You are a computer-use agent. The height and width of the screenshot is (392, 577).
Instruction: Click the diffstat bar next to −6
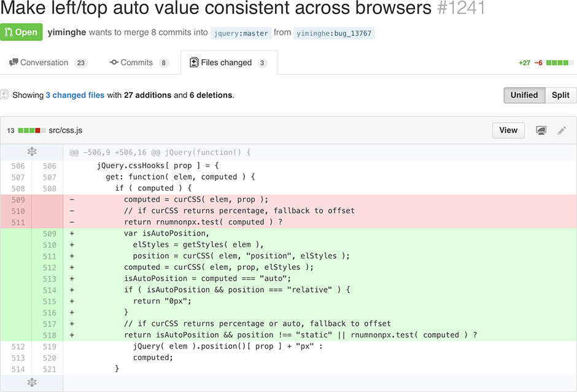(x=560, y=63)
